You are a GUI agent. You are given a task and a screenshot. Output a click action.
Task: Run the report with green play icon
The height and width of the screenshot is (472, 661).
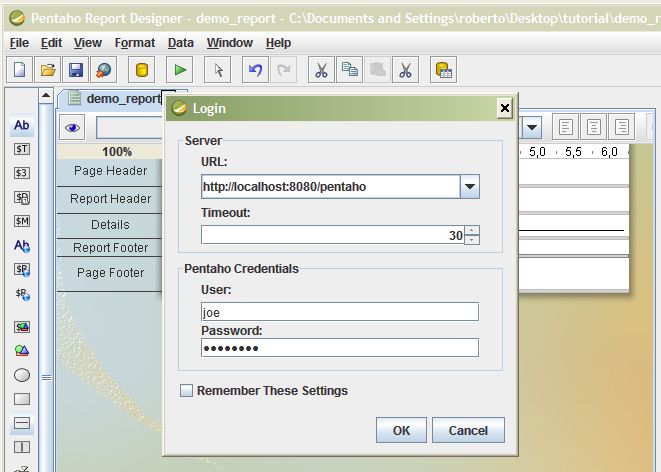coord(180,70)
